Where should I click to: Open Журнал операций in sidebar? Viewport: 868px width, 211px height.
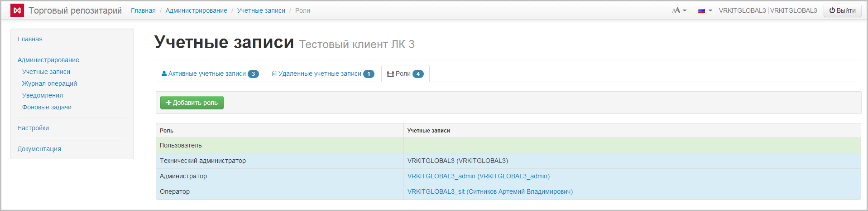tap(49, 83)
